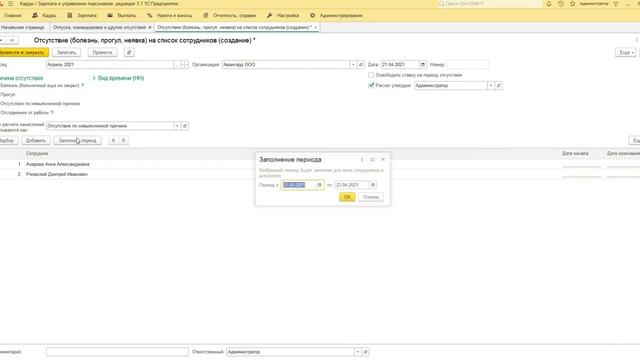Click the Провести и закрыть button
Viewport: 640px width, 360px height.
click(x=23, y=53)
